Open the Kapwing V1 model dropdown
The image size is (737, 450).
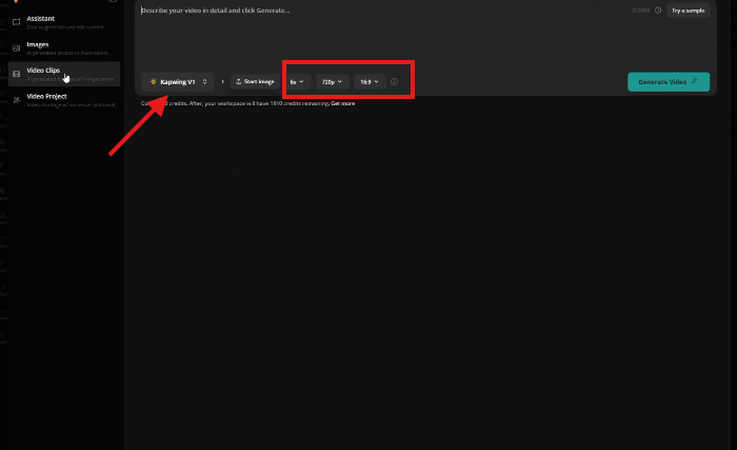(179, 82)
